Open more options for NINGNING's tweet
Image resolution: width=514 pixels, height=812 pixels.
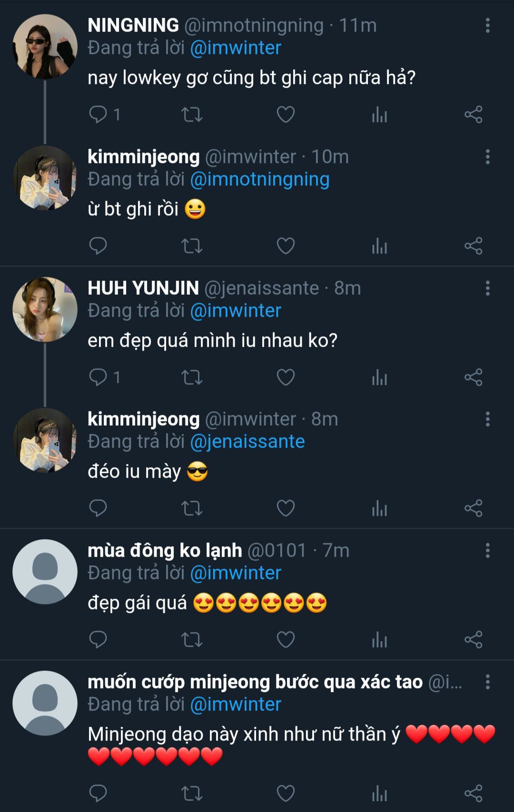tap(487, 26)
